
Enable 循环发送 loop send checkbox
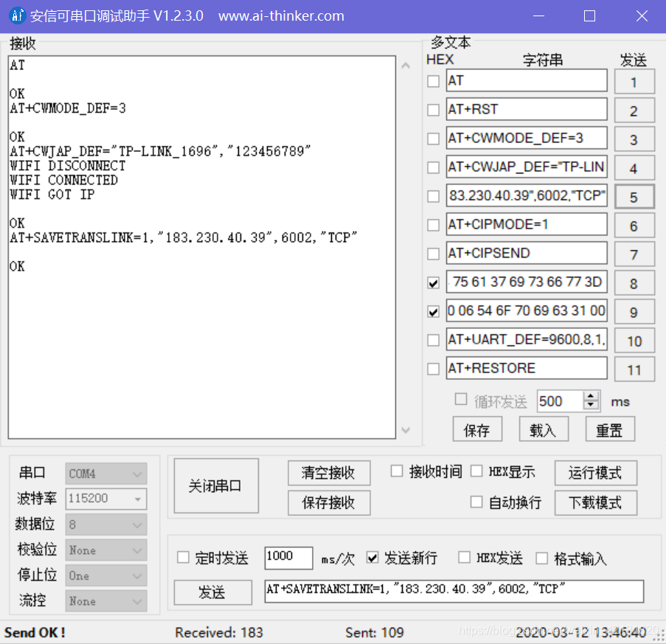point(461,399)
